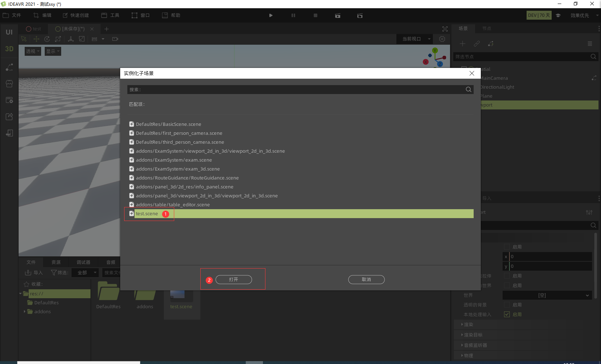Select the move tool in viewport toolbar

(36, 39)
